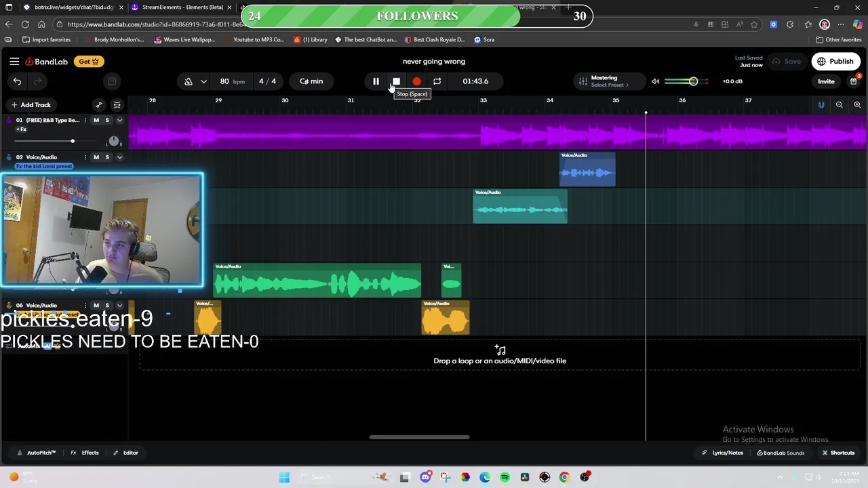Open the kid Laroi Fx preset tag

click(x=44, y=166)
